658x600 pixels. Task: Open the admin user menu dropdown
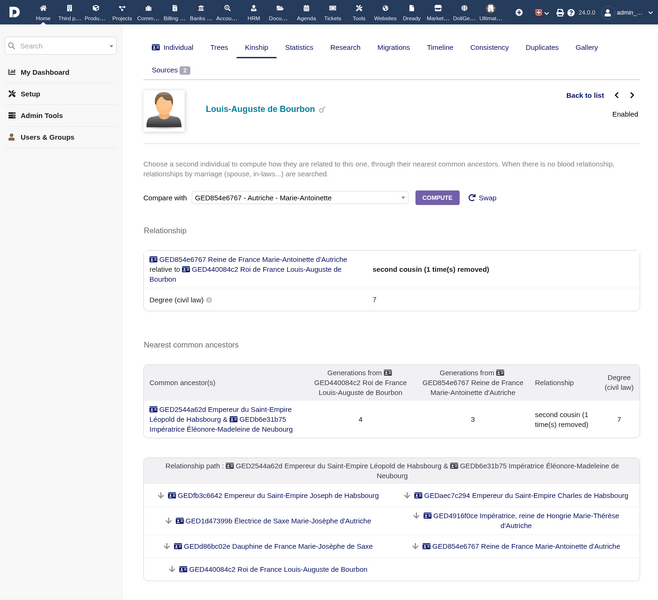(627, 13)
